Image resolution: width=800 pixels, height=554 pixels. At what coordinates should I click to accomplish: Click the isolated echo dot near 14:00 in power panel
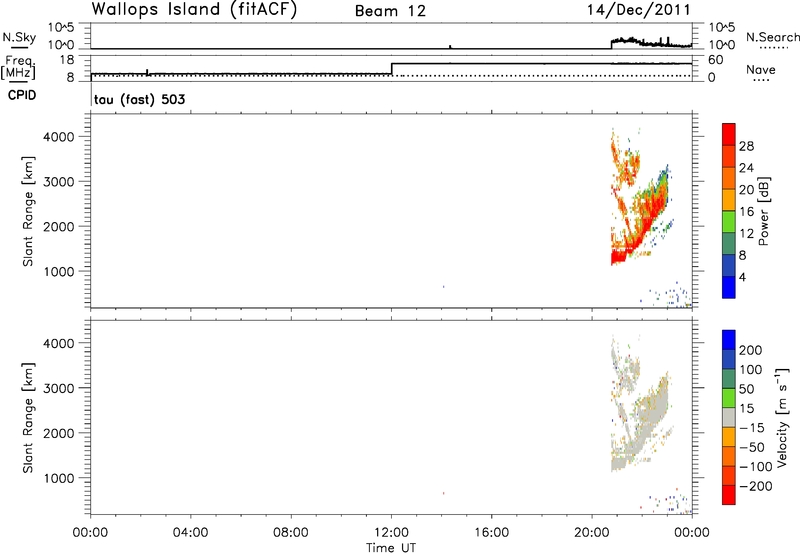(443, 287)
